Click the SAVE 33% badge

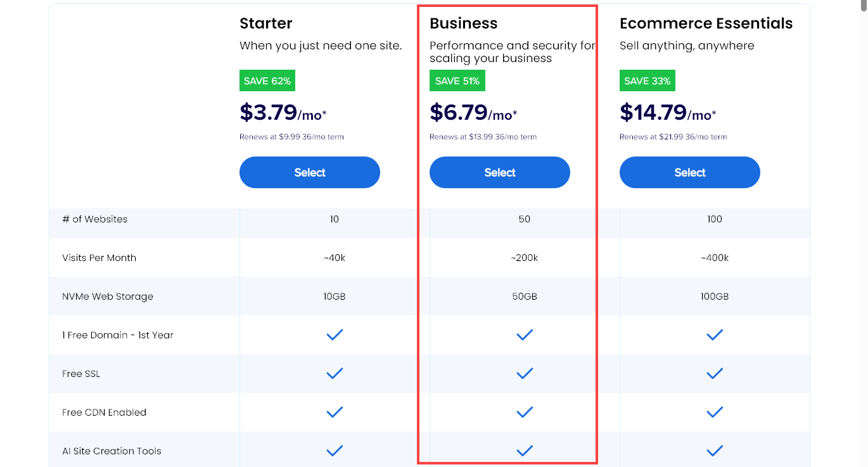pyautogui.click(x=647, y=80)
